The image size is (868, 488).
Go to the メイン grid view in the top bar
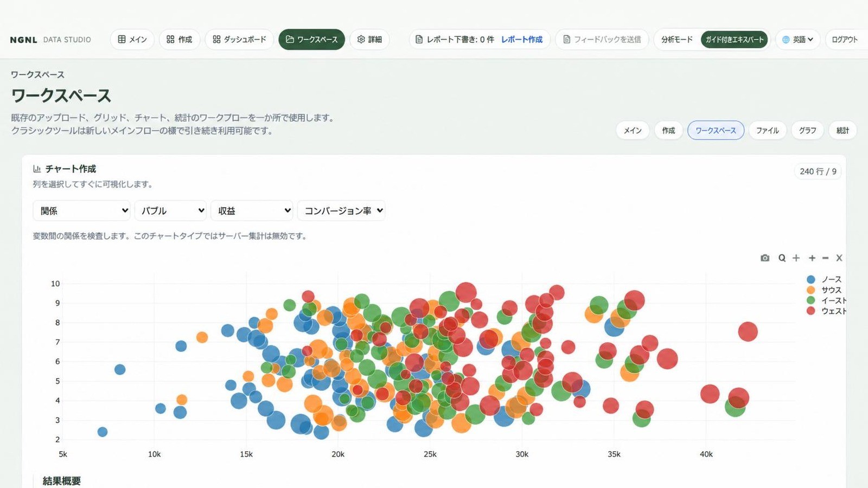(x=132, y=40)
